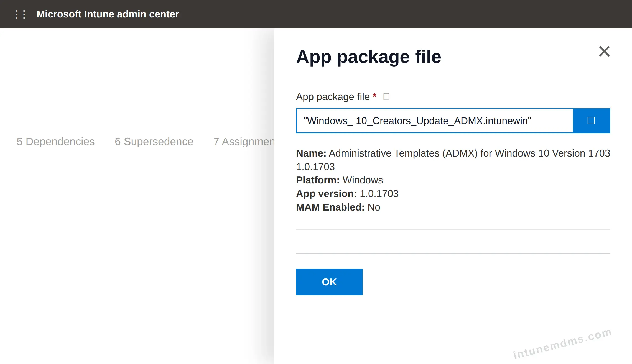
Task: Click the 1.0.1703 text below the name
Action: tap(315, 167)
